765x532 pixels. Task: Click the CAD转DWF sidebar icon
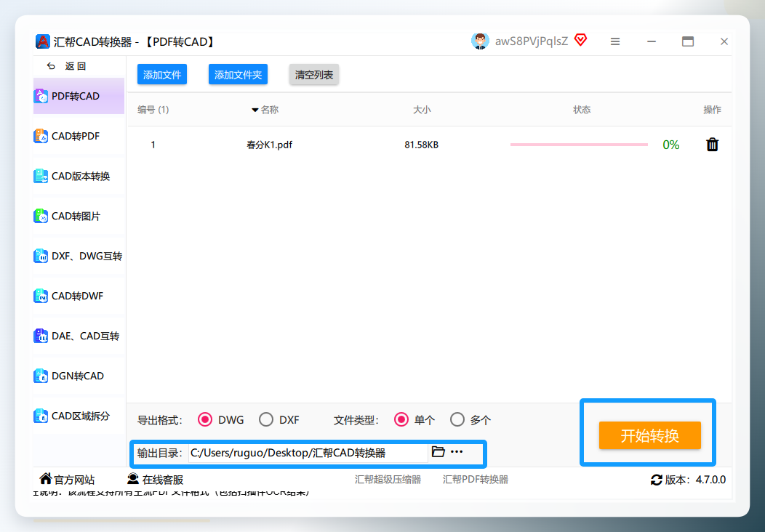coord(41,296)
